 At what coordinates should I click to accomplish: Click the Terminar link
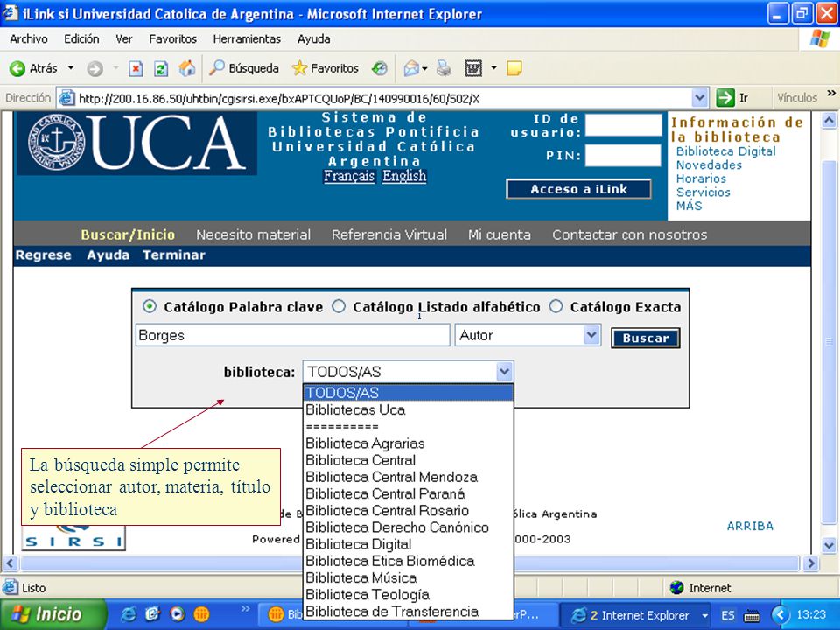(173, 255)
